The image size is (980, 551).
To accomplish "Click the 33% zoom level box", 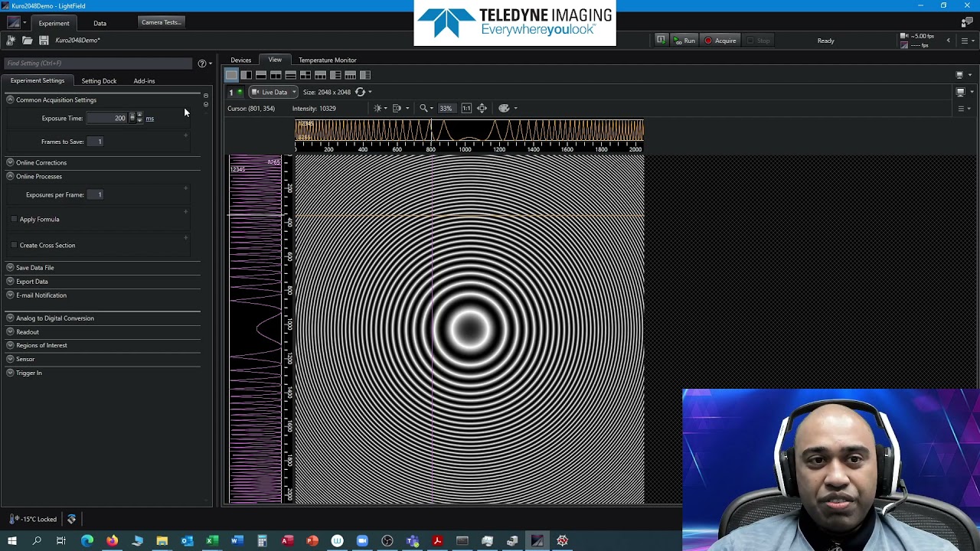I will (x=446, y=108).
